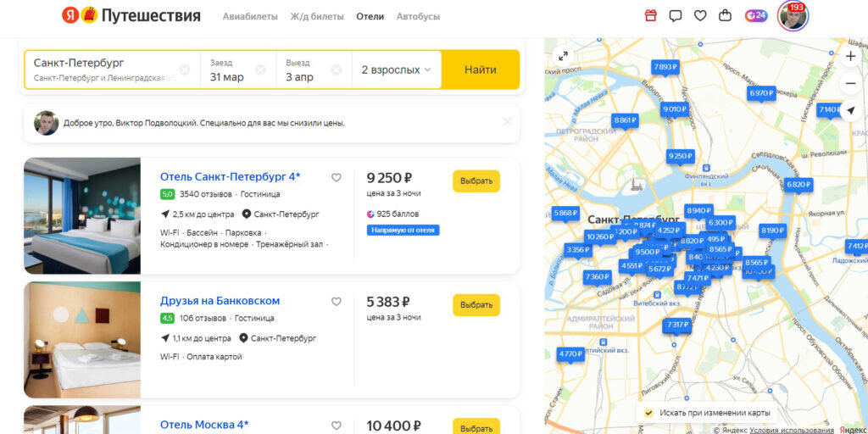Click the 106 отзывов reviews text
This screenshot has height=434, width=868.
[x=203, y=319]
